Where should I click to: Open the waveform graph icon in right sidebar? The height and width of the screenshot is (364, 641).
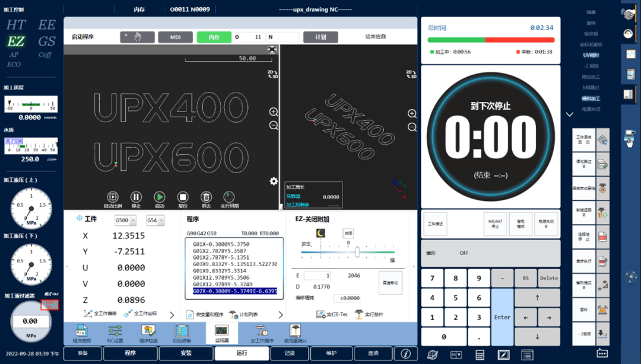point(630,54)
